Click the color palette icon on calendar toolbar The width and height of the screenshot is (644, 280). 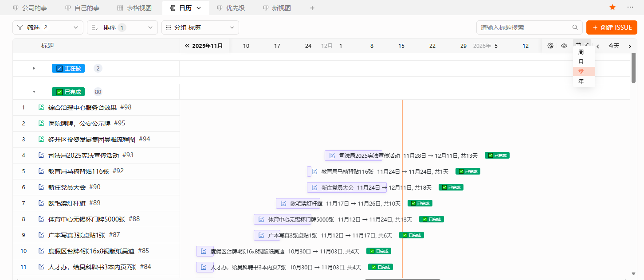coord(550,46)
